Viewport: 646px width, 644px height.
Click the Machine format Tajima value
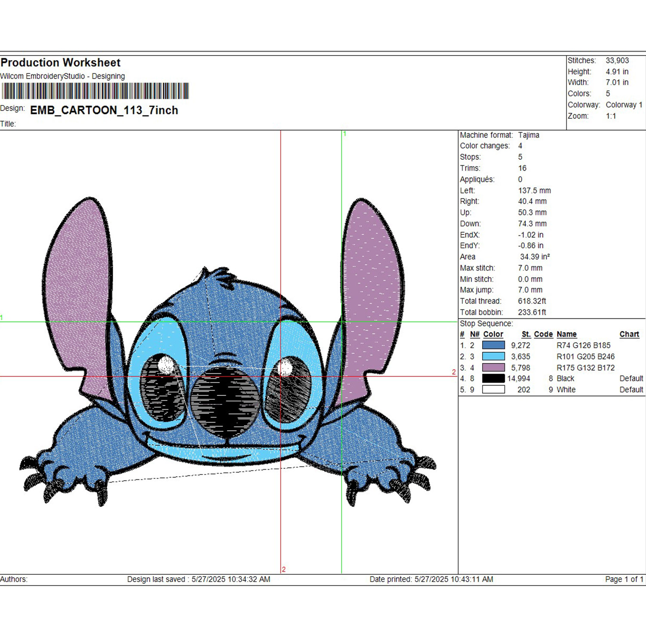coord(529,135)
